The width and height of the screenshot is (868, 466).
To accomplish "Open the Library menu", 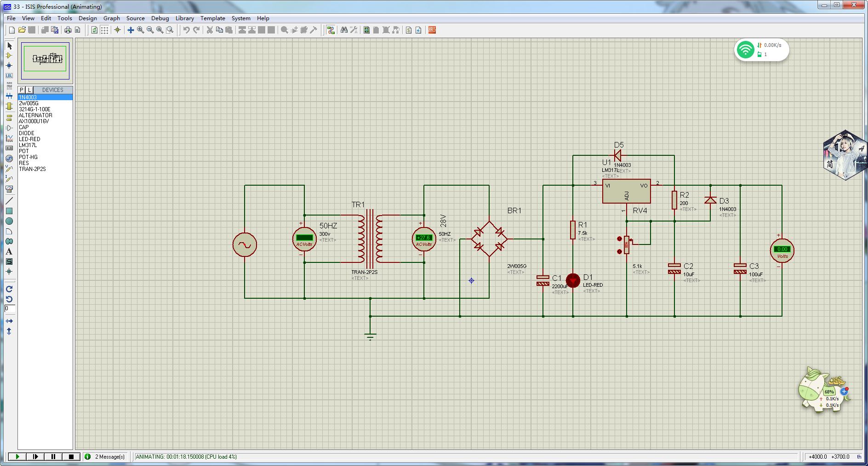I will [184, 18].
